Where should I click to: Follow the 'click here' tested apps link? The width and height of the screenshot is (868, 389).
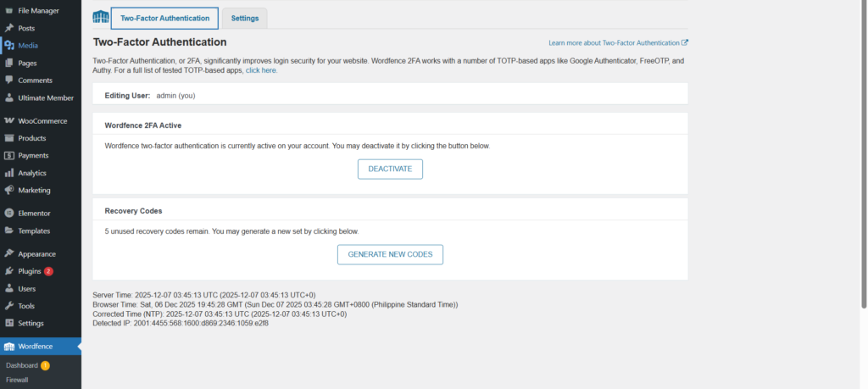point(261,70)
